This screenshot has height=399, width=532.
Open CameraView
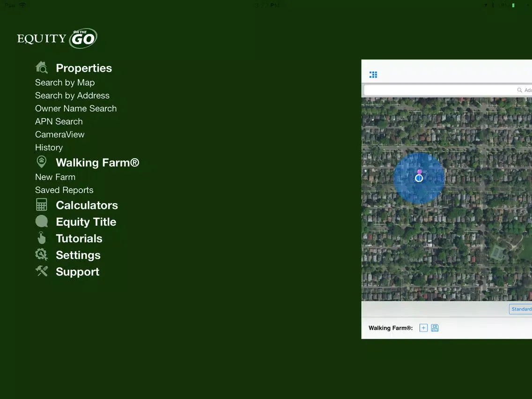click(x=60, y=134)
